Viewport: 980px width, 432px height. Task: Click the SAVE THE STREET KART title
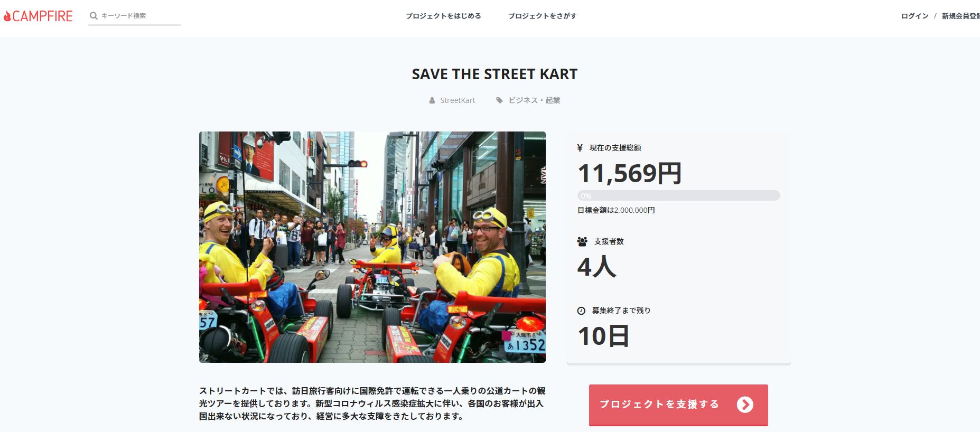coord(494,74)
